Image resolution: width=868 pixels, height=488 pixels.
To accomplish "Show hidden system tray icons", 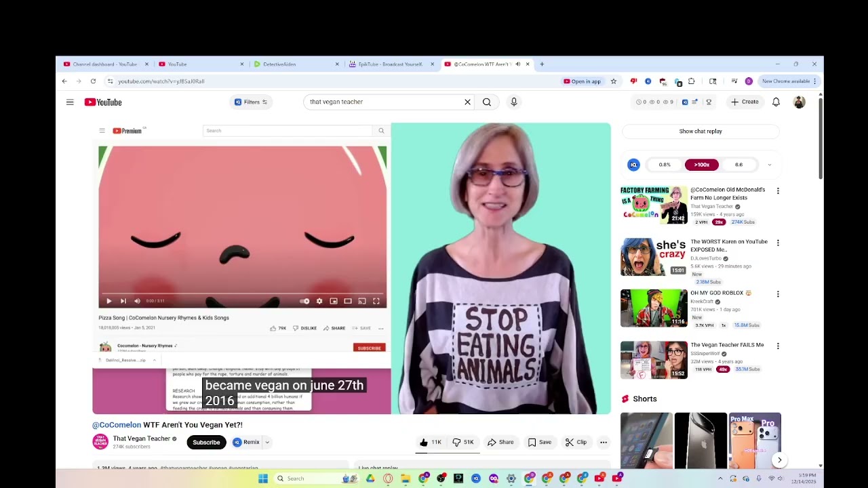I will [721, 479].
